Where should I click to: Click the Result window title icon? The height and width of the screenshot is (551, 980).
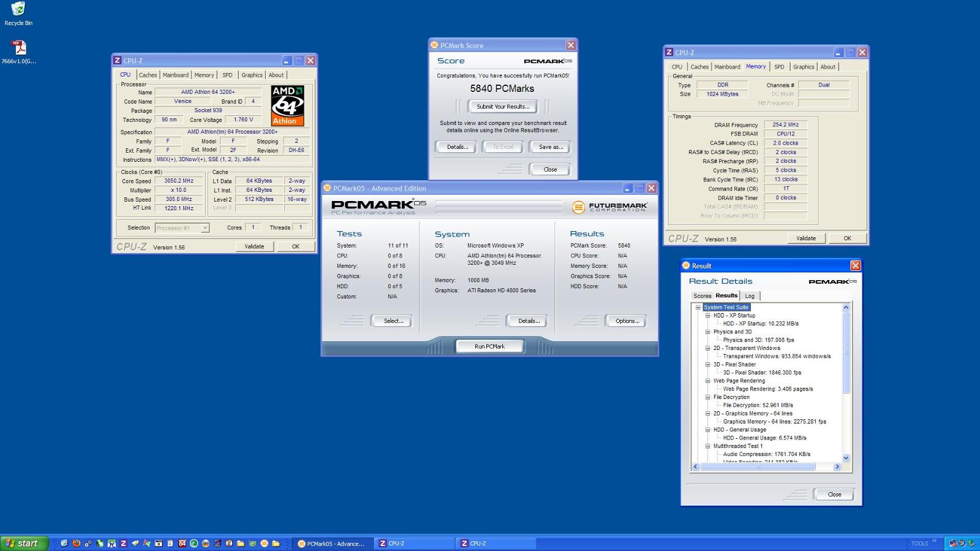point(686,265)
